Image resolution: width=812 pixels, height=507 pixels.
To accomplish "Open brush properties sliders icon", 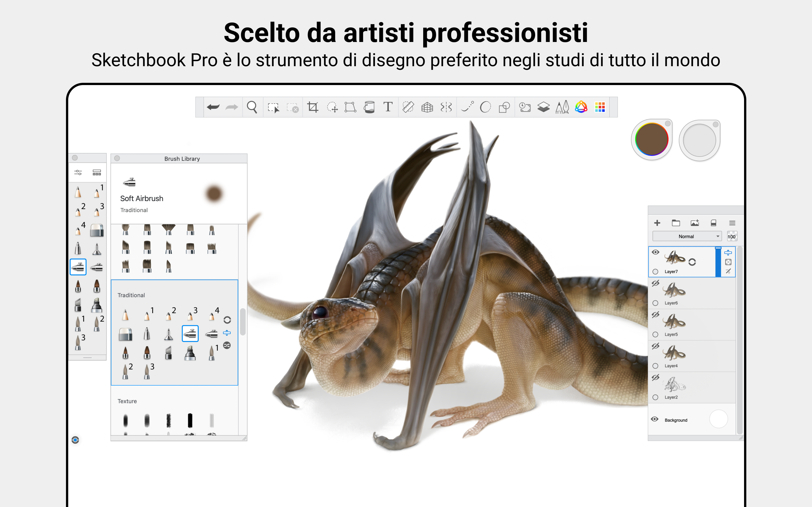I will tap(78, 172).
